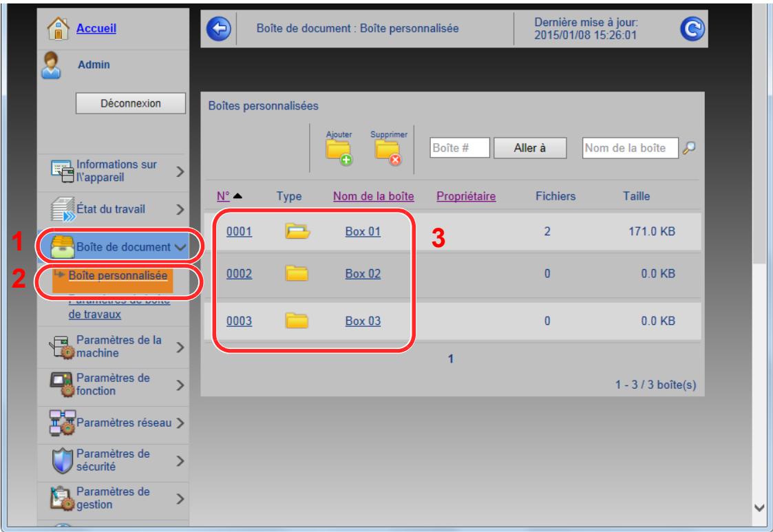
Task: Click the open folder icon for Box 01
Action: click(297, 232)
